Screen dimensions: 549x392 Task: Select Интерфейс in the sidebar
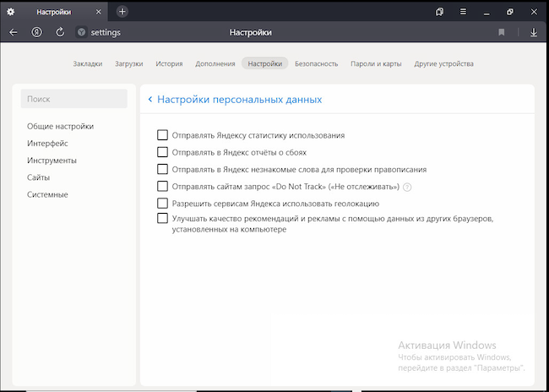point(47,144)
